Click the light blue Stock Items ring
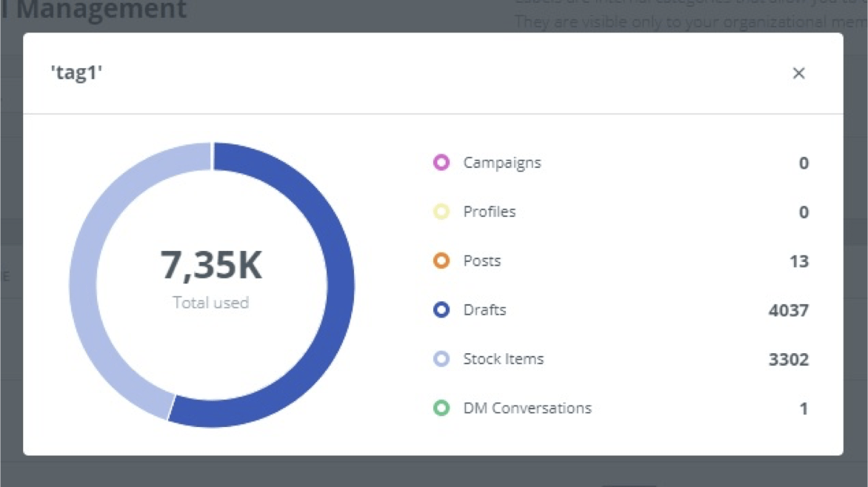 coord(441,360)
